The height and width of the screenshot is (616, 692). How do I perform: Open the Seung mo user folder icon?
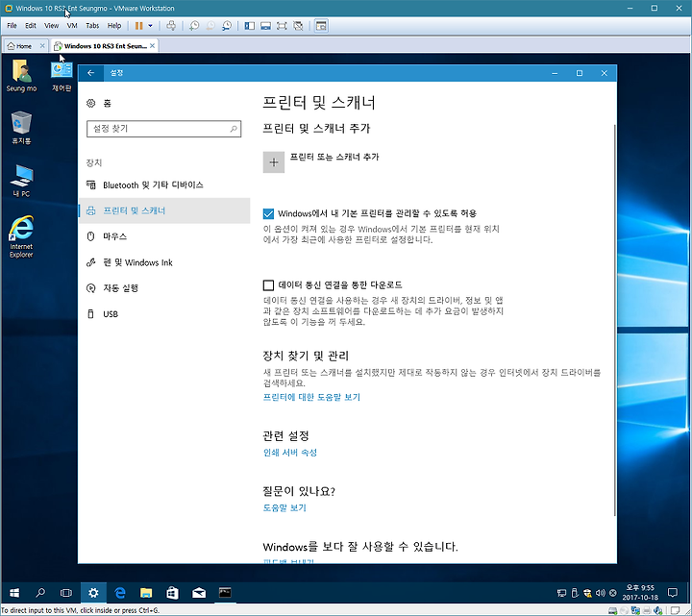tap(21, 76)
